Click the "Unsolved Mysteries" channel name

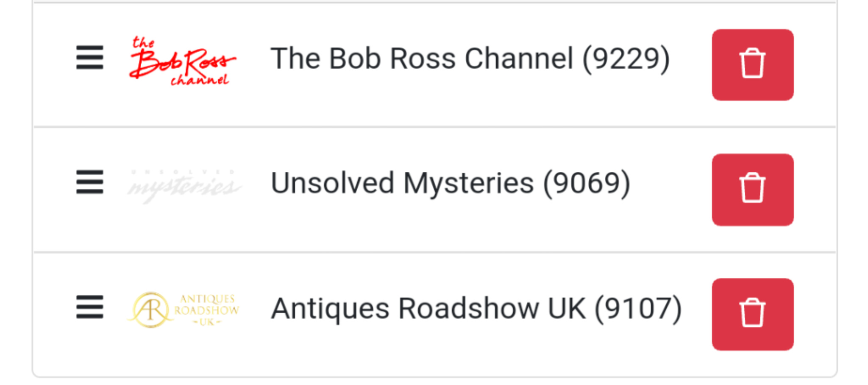402,183
